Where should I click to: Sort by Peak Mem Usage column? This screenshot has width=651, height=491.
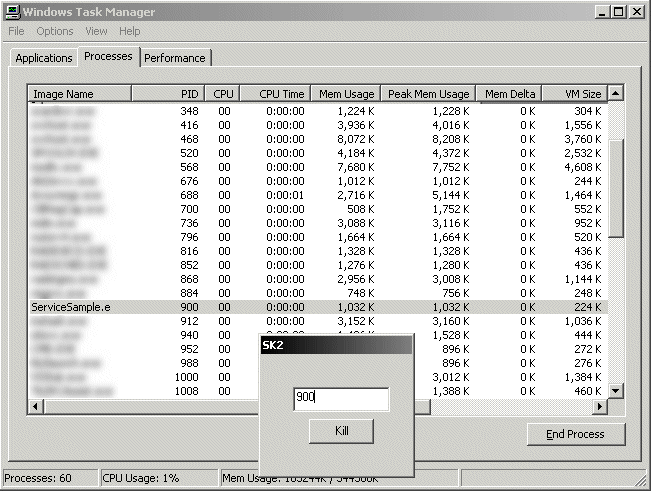[427, 94]
